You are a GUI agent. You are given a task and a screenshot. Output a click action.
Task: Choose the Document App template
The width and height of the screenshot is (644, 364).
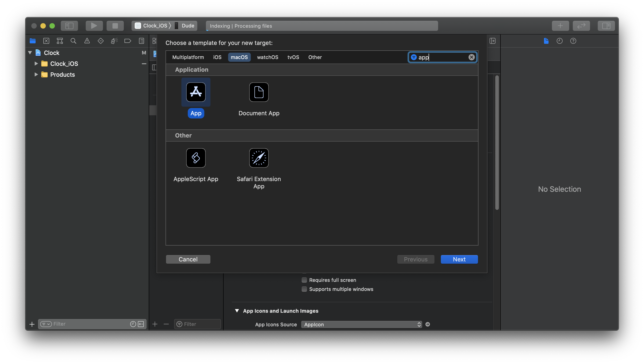(x=259, y=92)
